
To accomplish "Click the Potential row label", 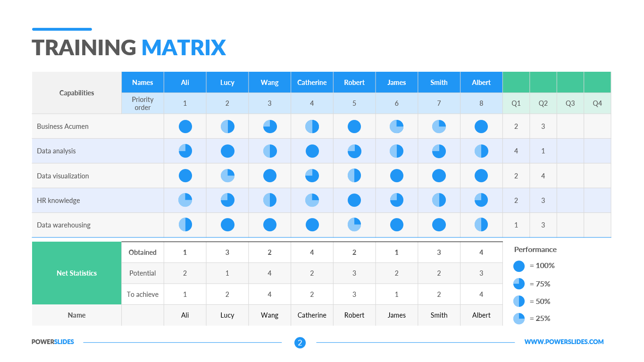I will tap(142, 273).
